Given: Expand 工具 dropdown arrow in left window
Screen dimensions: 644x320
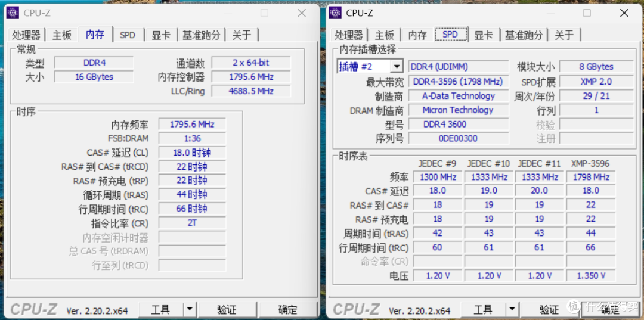Looking at the screenshot, I should click(190, 310).
